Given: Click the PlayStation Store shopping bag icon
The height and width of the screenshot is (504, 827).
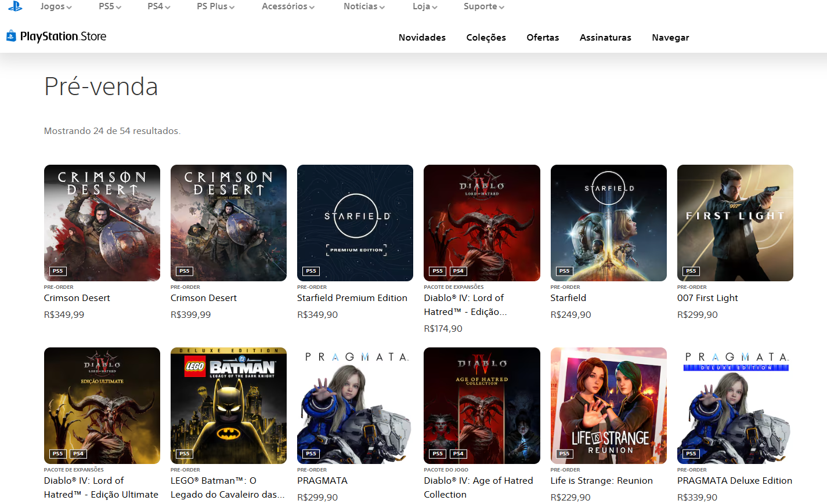Looking at the screenshot, I should tap(11, 36).
